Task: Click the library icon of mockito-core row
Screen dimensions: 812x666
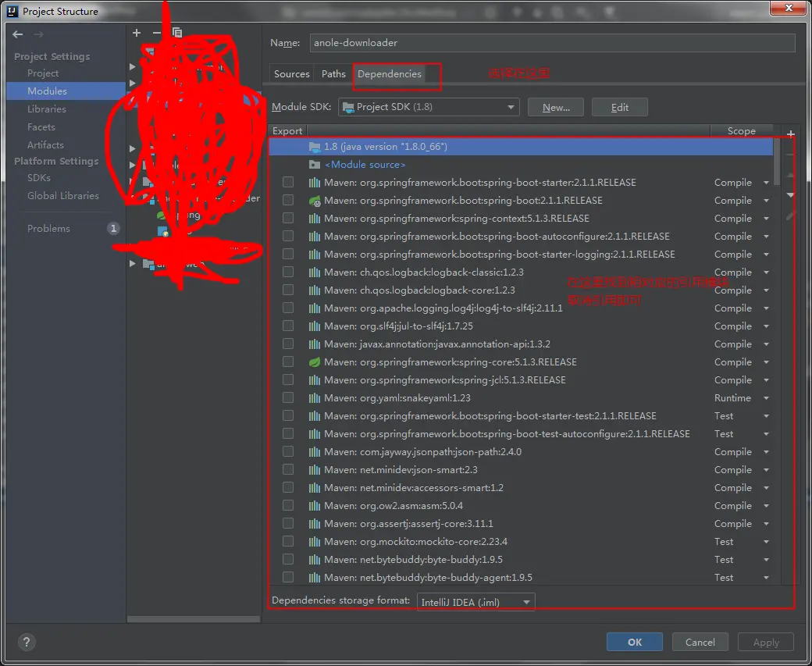Action: point(315,542)
